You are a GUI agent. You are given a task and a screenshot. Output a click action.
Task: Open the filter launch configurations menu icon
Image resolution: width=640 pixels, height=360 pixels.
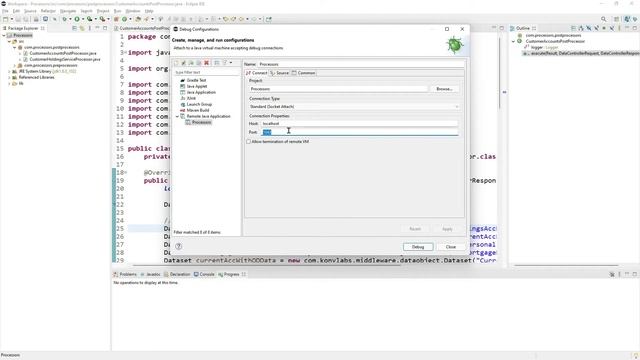click(x=225, y=63)
